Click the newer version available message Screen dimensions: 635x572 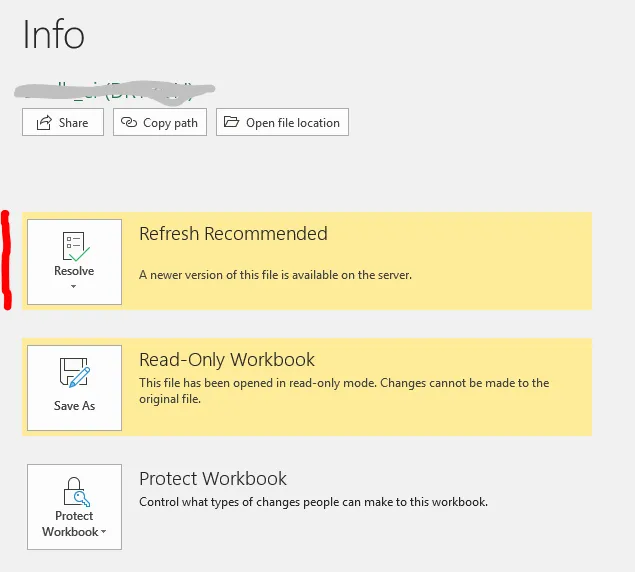coord(275,274)
